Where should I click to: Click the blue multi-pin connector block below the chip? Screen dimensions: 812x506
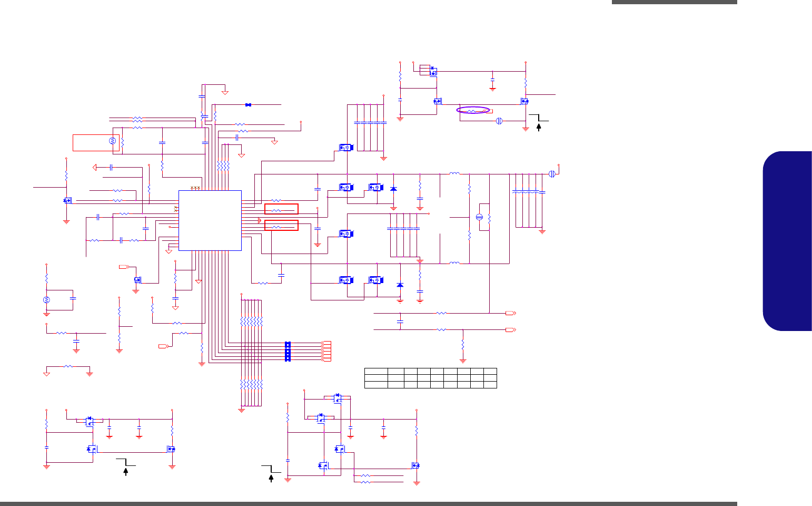[x=288, y=352]
